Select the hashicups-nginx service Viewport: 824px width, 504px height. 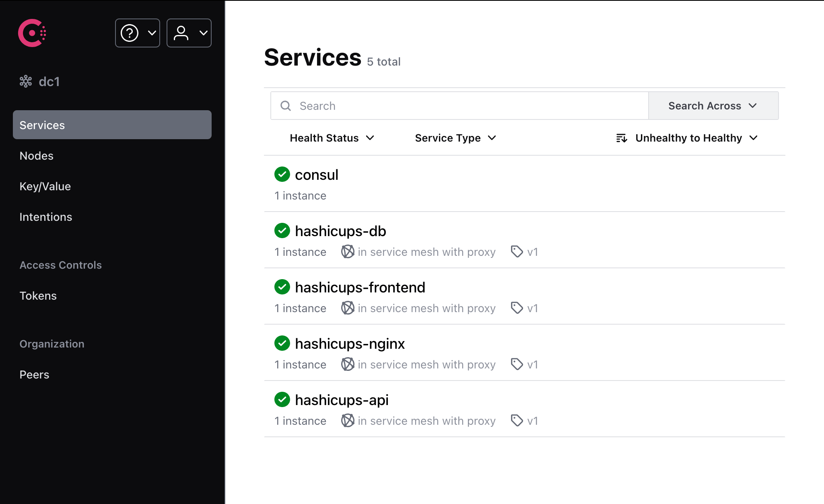(x=350, y=343)
